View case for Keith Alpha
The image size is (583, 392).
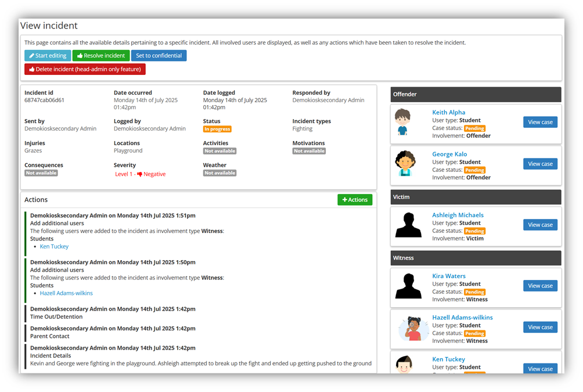click(x=540, y=122)
